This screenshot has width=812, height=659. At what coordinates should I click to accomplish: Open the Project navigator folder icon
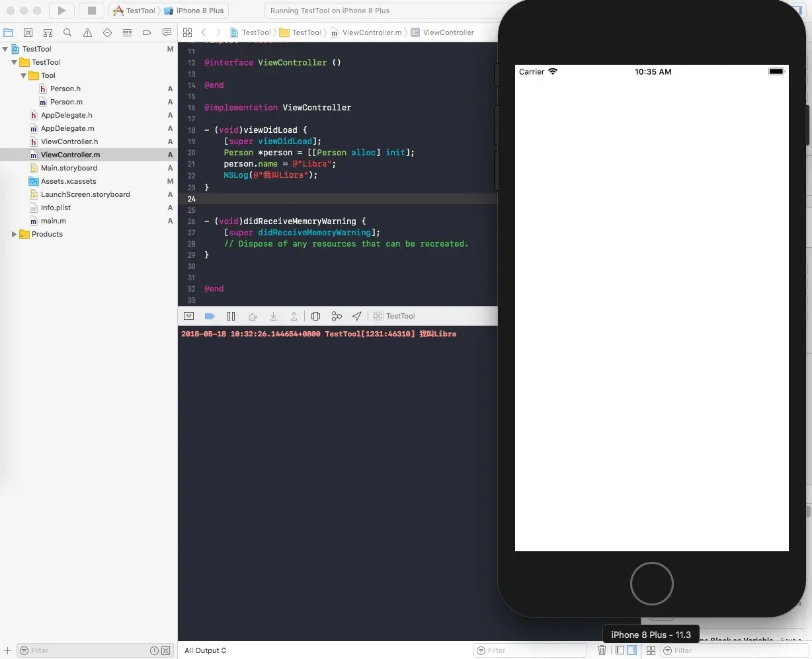coord(9,32)
